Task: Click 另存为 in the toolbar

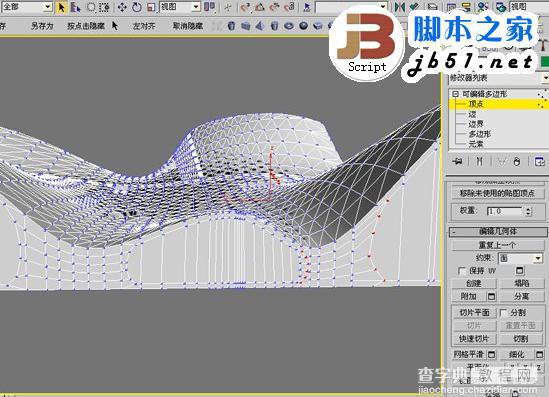Action: pyautogui.click(x=42, y=26)
